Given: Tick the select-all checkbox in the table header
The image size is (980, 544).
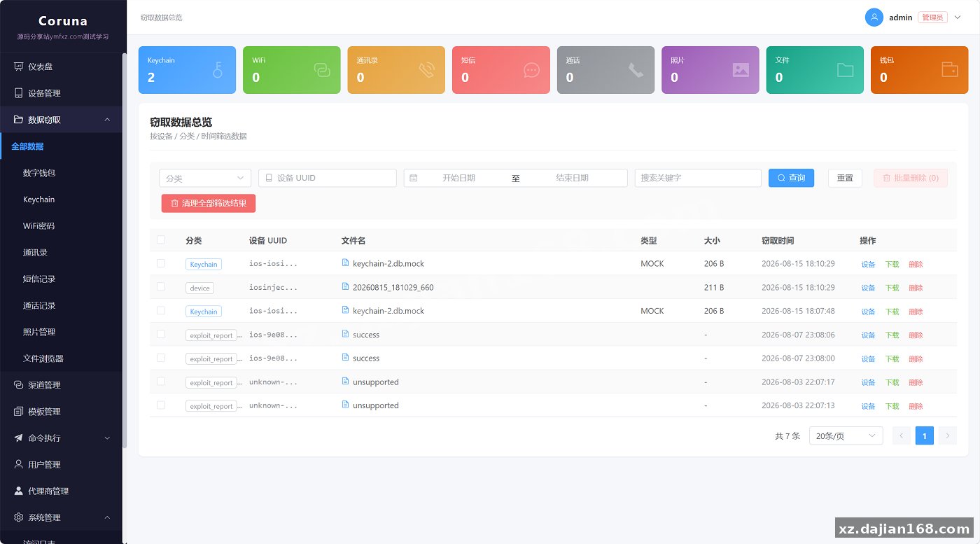Looking at the screenshot, I should tap(161, 239).
